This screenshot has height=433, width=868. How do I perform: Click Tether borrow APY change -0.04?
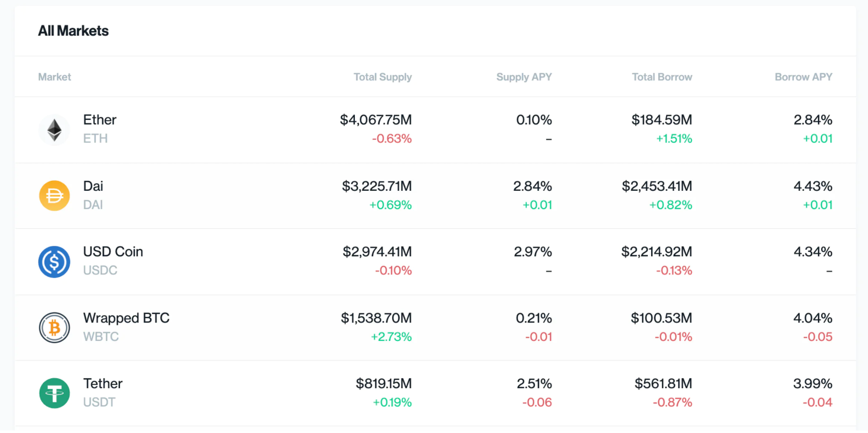[x=817, y=402]
